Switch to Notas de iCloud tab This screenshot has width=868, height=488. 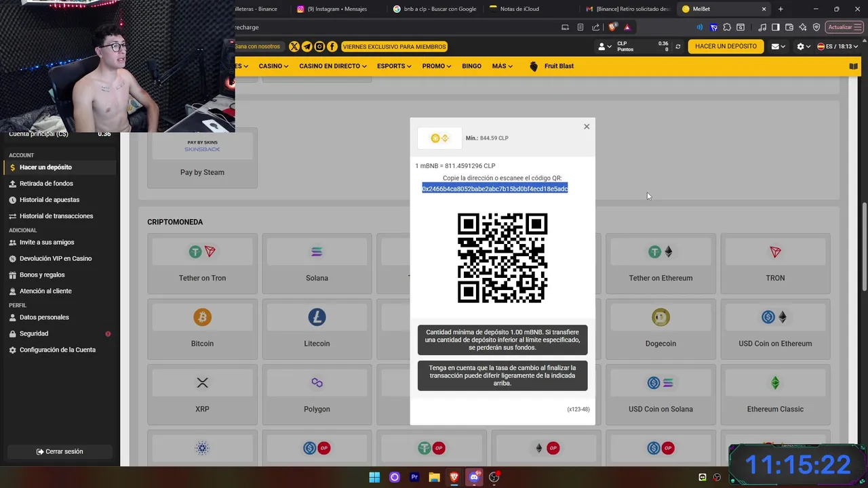tap(532, 9)
